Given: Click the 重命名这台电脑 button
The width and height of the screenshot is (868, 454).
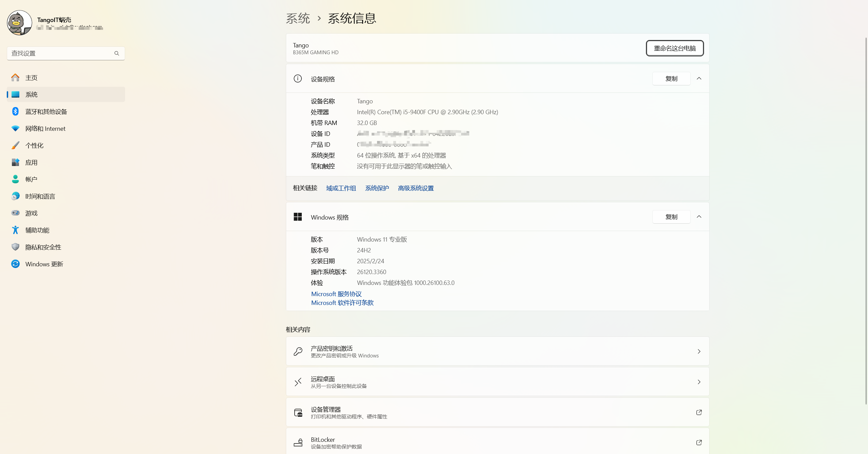Looking at the screenshot, I should tap(675, 48).
